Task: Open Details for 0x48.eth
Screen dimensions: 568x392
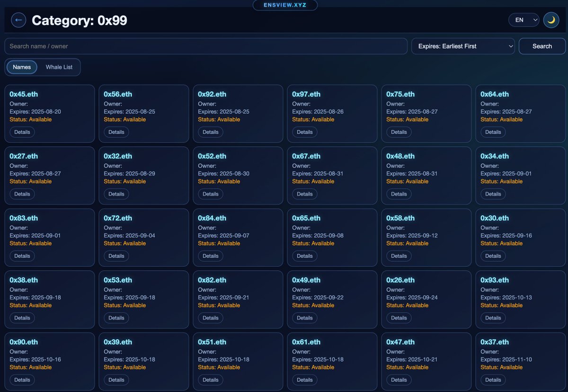Action: coord(399,194)
